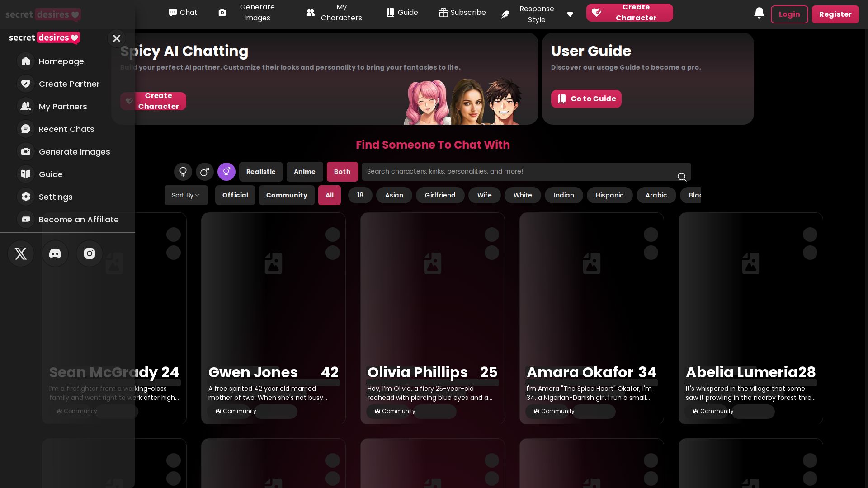Open the Instagram social icon
The image size is (868, 488).
tap(90, 253)
